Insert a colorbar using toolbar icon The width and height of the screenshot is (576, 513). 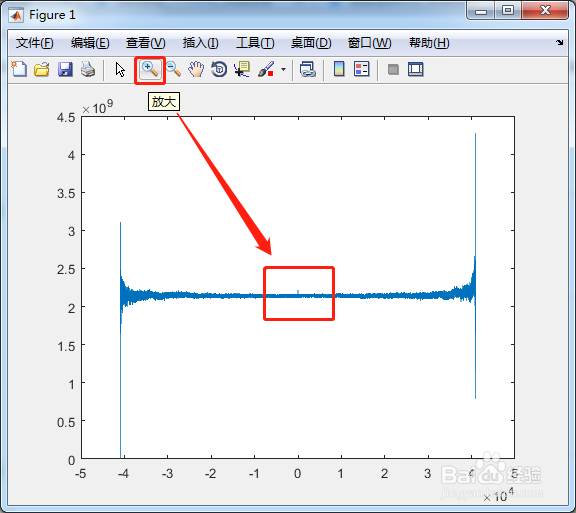[x=339, y=69]
